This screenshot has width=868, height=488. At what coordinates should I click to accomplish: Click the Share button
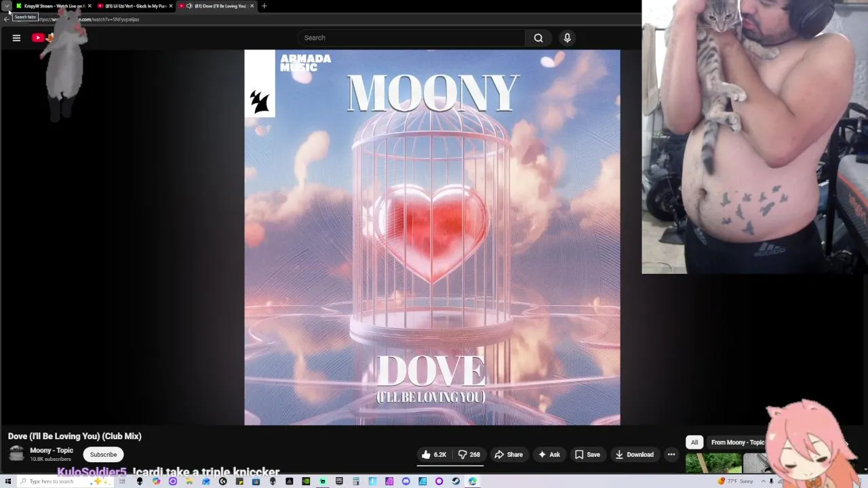(x=509, y=454)
